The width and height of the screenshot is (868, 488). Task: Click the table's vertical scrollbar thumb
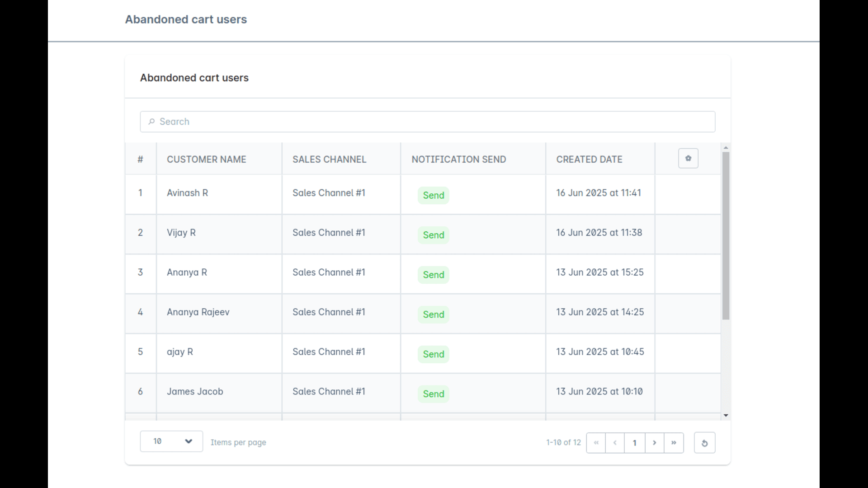726,235
